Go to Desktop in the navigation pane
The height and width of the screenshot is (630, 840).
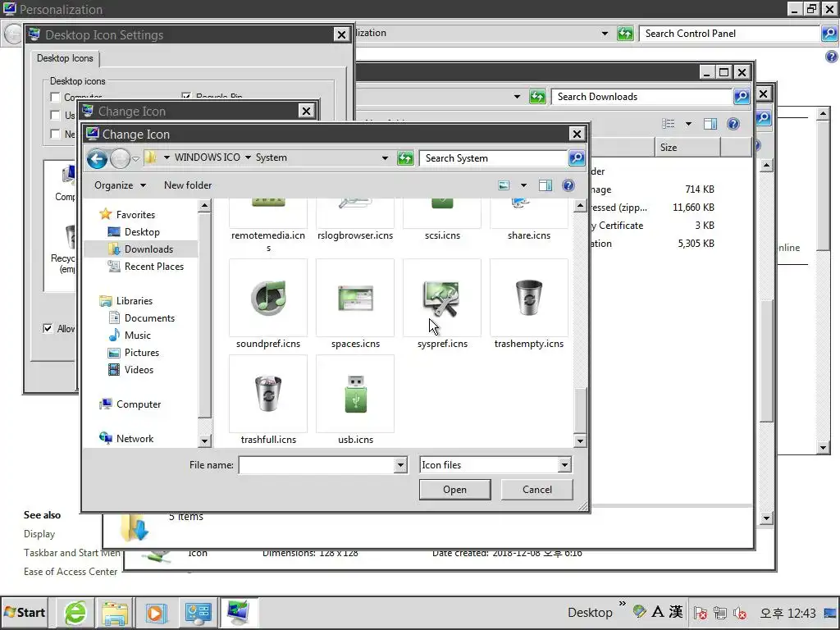142,232
